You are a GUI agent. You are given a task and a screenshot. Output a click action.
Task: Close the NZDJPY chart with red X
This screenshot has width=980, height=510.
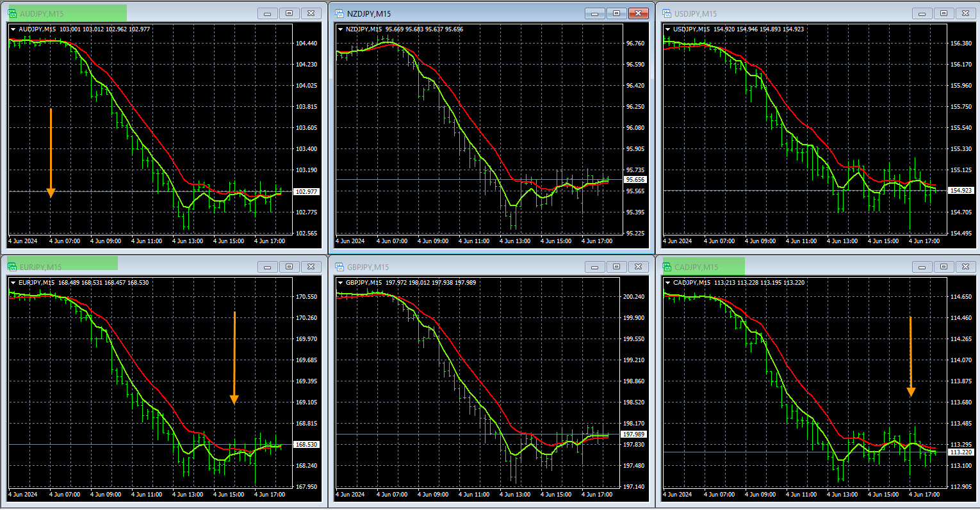coord(638,13)
